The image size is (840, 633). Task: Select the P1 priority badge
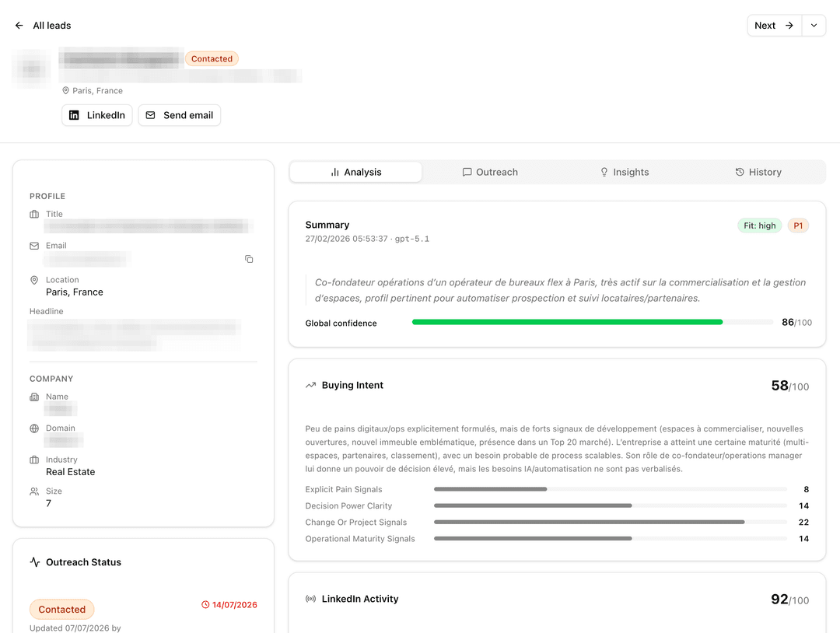pos(798,226)
